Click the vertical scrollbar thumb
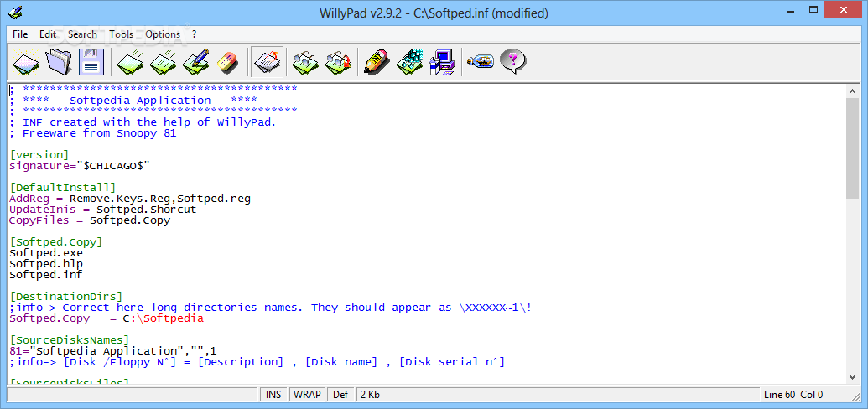This screenshot has width=868, height=409. (x=853, y=148)
